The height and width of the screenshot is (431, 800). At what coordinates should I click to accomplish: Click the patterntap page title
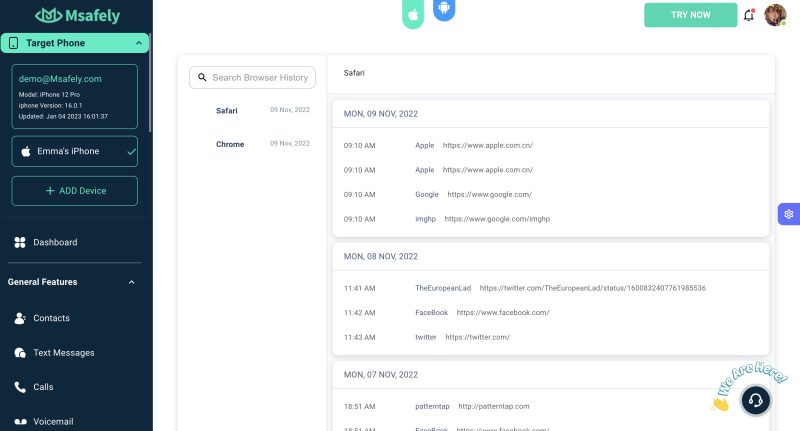[432, 407]
